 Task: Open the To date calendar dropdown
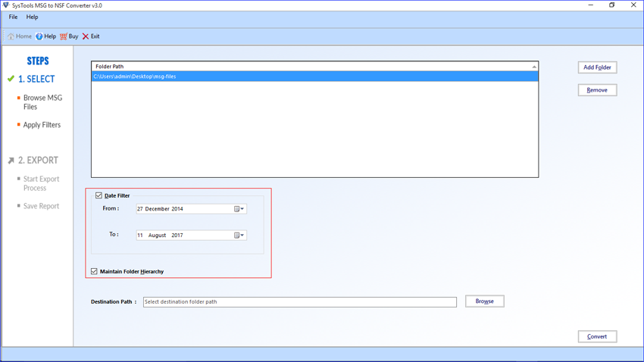239,236
